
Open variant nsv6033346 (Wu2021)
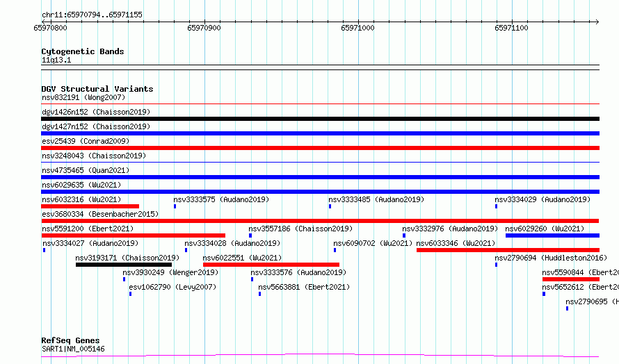[456, 243]
